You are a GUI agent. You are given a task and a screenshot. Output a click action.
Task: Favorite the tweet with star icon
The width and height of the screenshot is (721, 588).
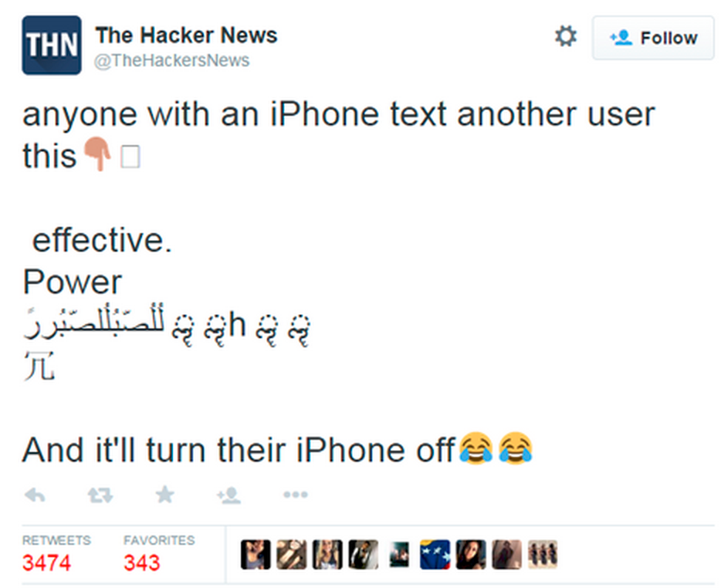(x=164, y=495)
